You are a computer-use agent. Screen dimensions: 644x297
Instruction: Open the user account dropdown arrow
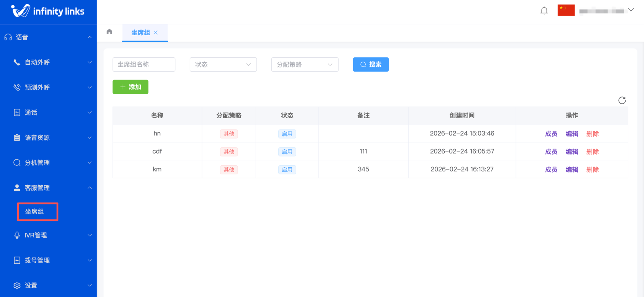(x=631, y=10)
